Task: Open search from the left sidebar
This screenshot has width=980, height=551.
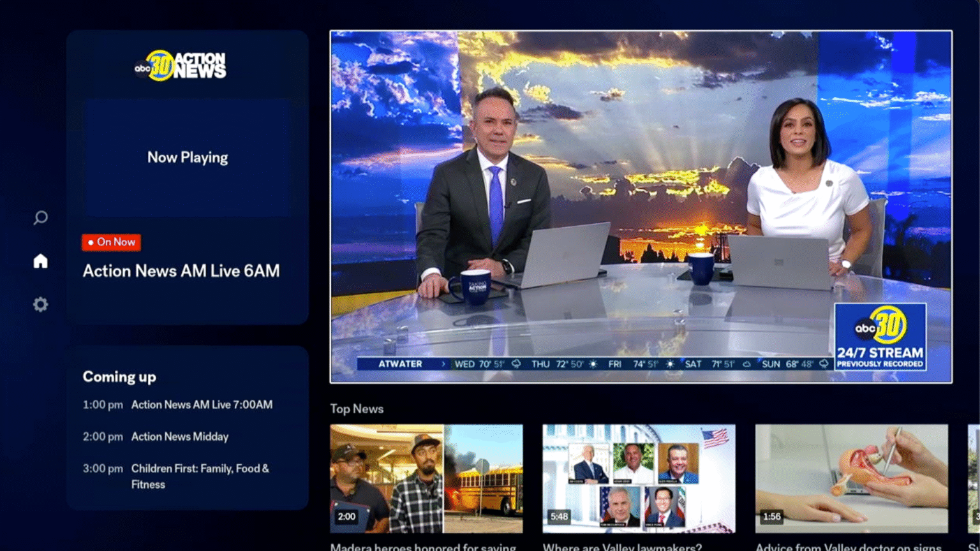Action: click(x=40, y=217)
